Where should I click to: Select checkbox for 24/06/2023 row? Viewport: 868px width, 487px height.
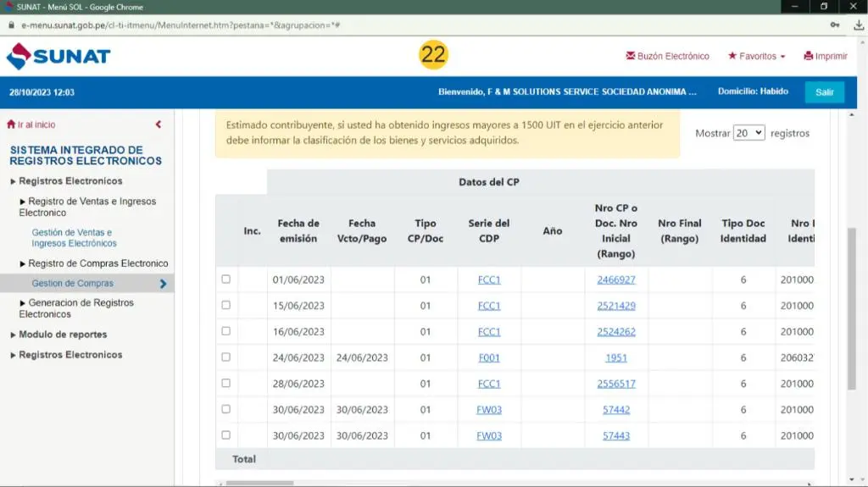[225, 357]
